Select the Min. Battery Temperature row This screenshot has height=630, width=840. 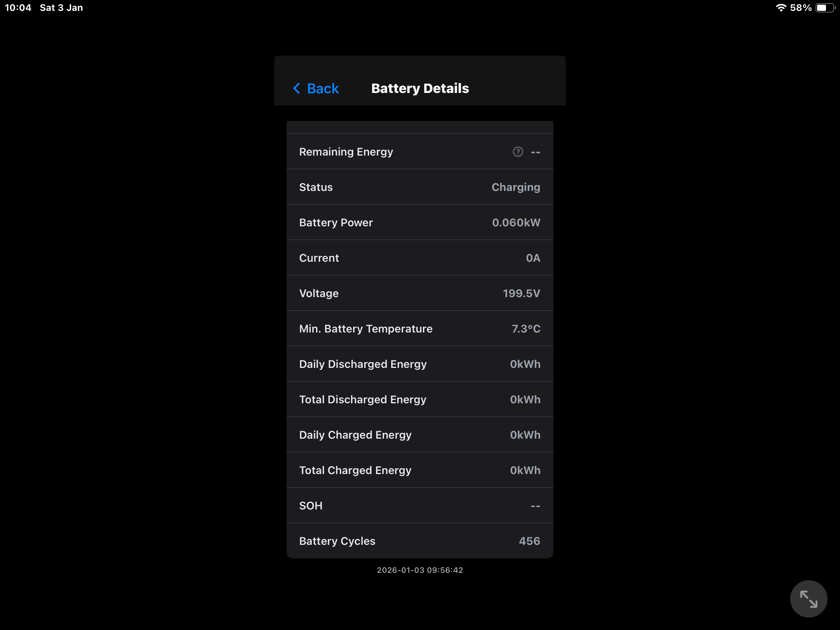tap(420, 329)
